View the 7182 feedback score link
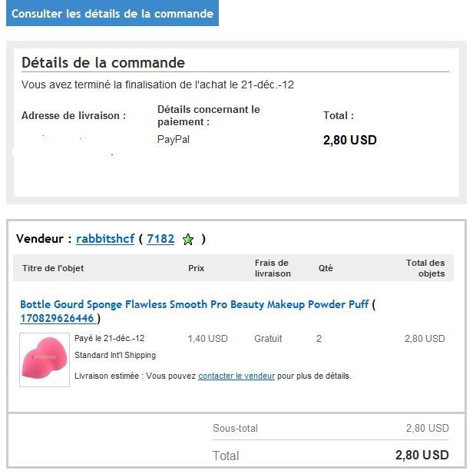Image resolution: width=476 pixels, height=474 pixels. coord(160,239)
